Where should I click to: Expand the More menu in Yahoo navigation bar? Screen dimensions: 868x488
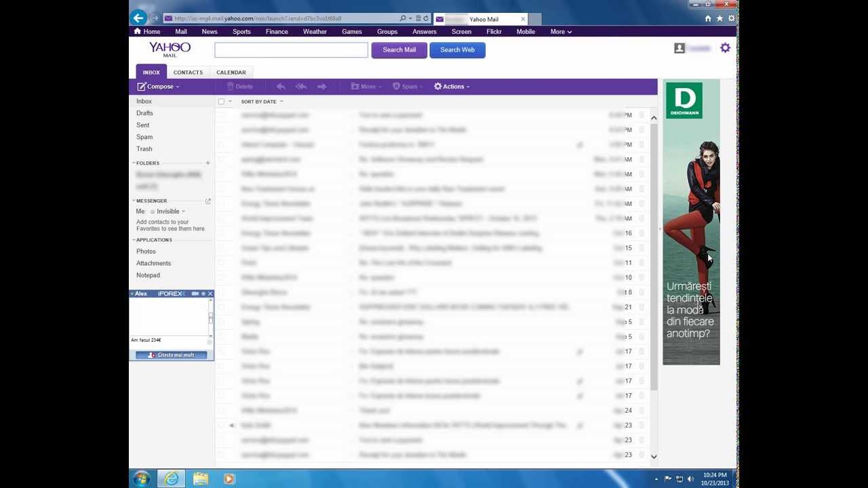(x=561, y=31)
